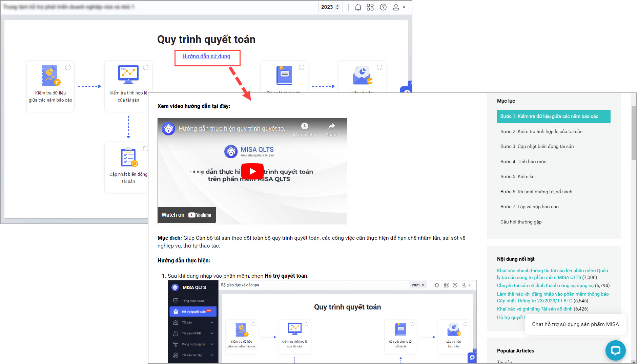637x364 pixels.
Task: Click the small 'Kiểm tra tính hợp lệ' icon in the embedded screenshot
Action: [x=294, y=329]
